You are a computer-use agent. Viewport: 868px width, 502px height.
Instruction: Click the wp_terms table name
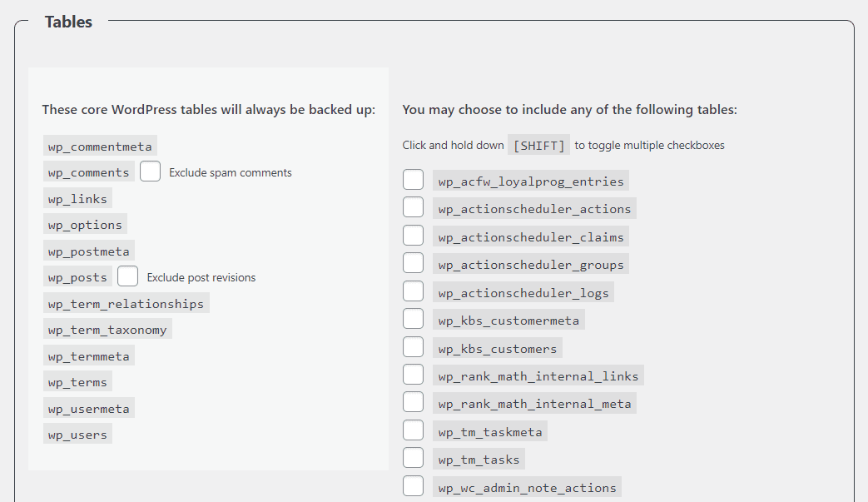point(77,382)
